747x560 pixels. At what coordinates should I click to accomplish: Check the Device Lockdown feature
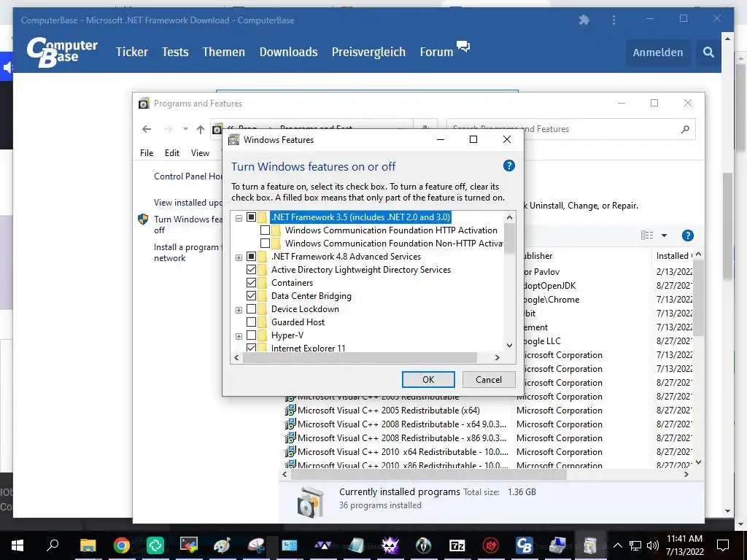(251, 309)
